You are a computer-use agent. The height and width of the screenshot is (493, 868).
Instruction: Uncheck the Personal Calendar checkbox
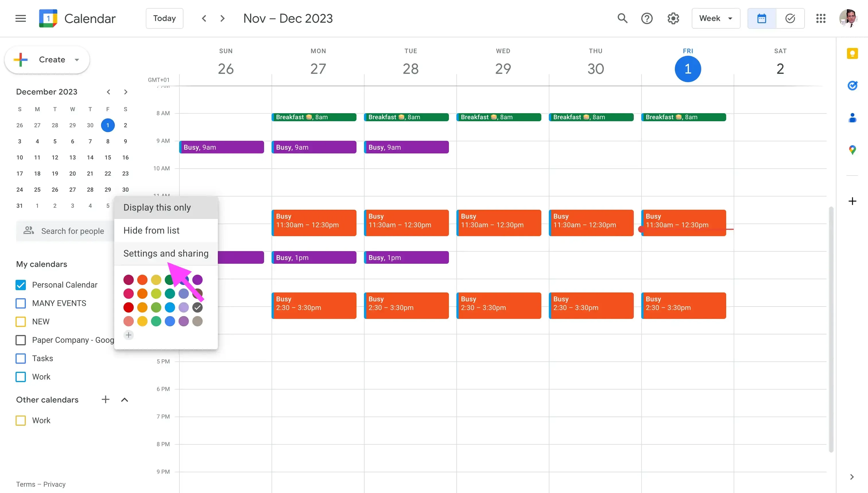[21, 285]
